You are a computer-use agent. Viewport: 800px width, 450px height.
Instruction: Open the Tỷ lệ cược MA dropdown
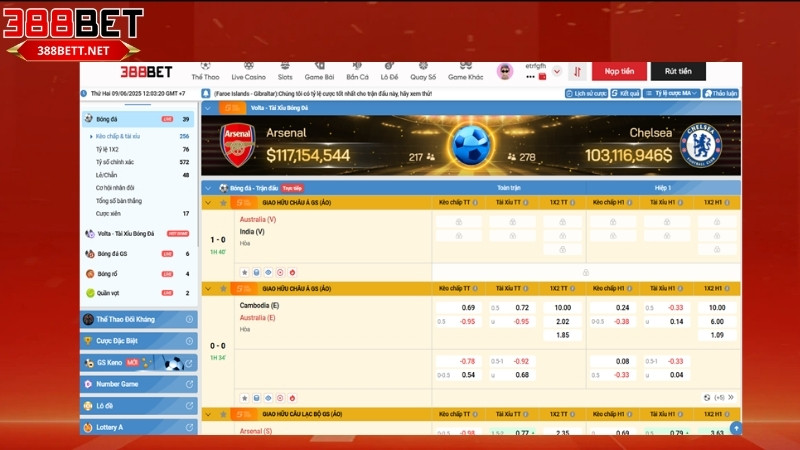pos(671,93)
